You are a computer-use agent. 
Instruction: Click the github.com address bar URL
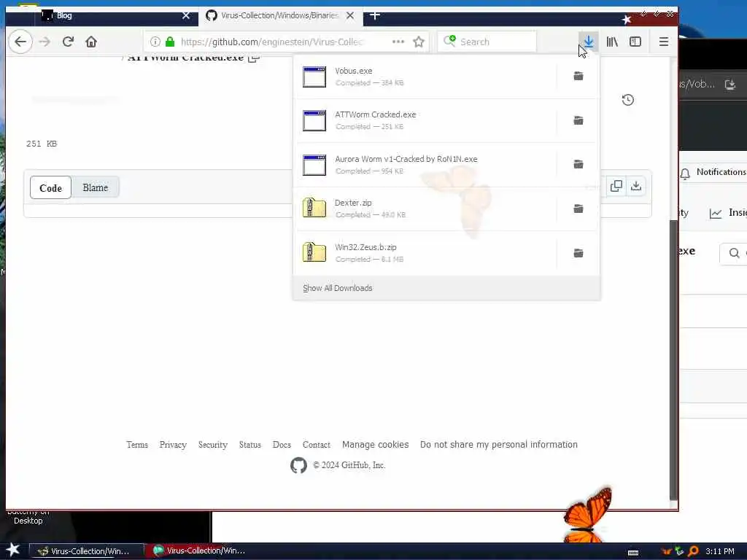[271, 42]
